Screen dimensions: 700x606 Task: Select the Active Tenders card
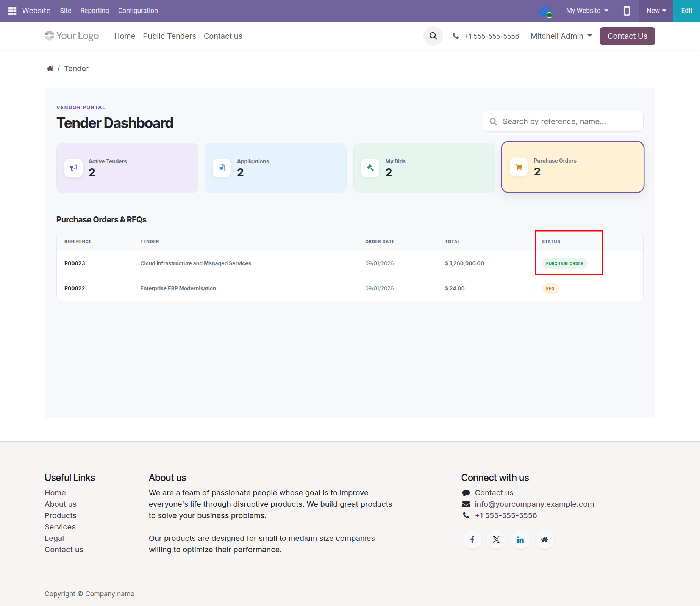pos(127,168)
